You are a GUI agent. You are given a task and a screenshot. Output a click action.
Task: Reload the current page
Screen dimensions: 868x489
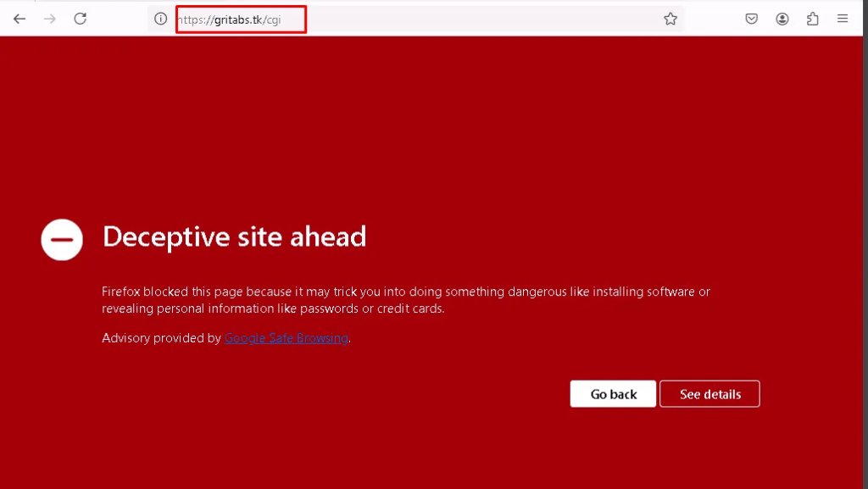point(81,19)
